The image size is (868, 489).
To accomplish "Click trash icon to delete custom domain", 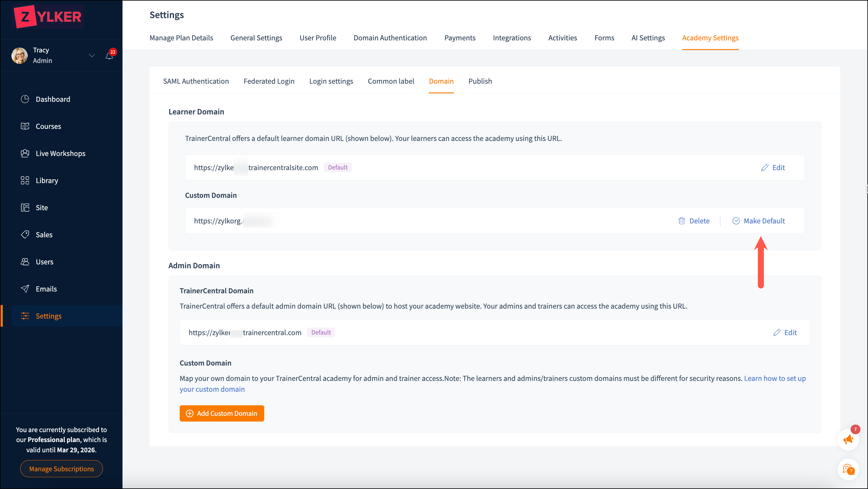I will pyautogui.click(x=681, y=221).
